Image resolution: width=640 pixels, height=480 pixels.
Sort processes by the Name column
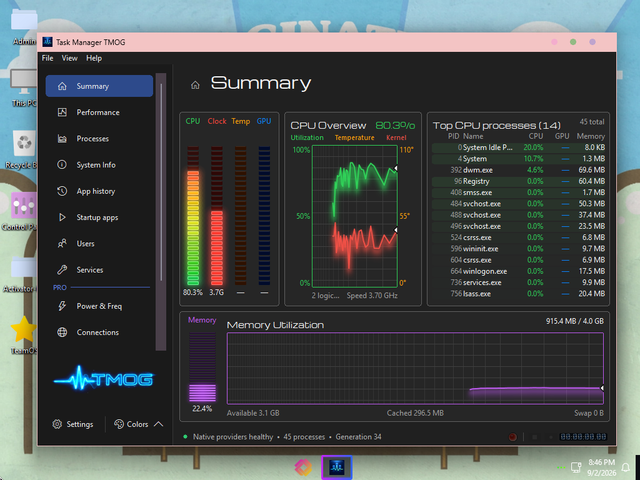click(473, 136)
